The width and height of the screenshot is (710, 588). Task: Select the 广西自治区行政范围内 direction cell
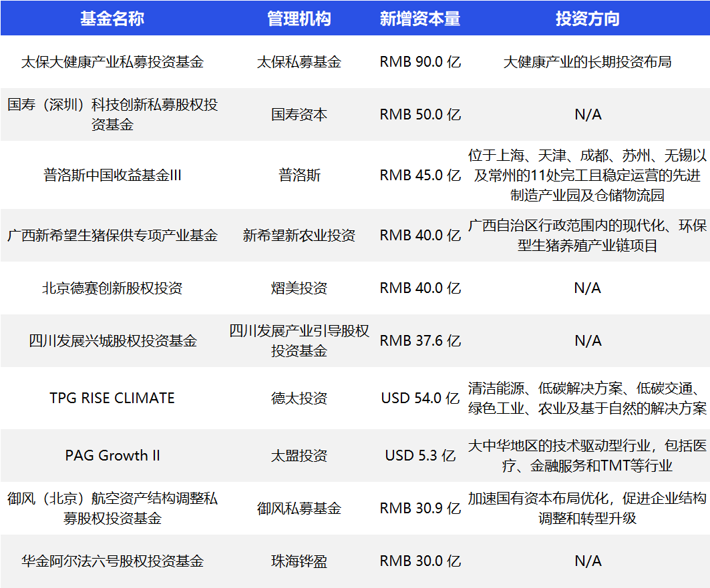click(x=588, y=235)
